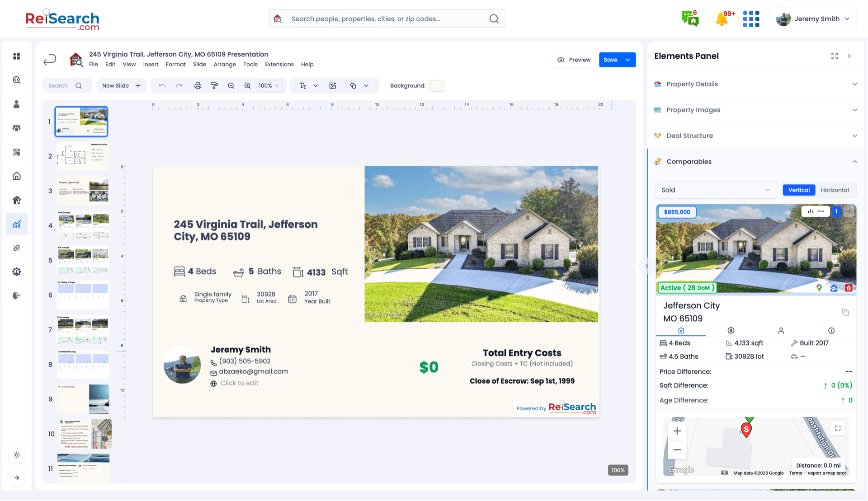Toggle the light theme sun icon
Viewport: 868px width, 501px height.
[x=17, y=455]
